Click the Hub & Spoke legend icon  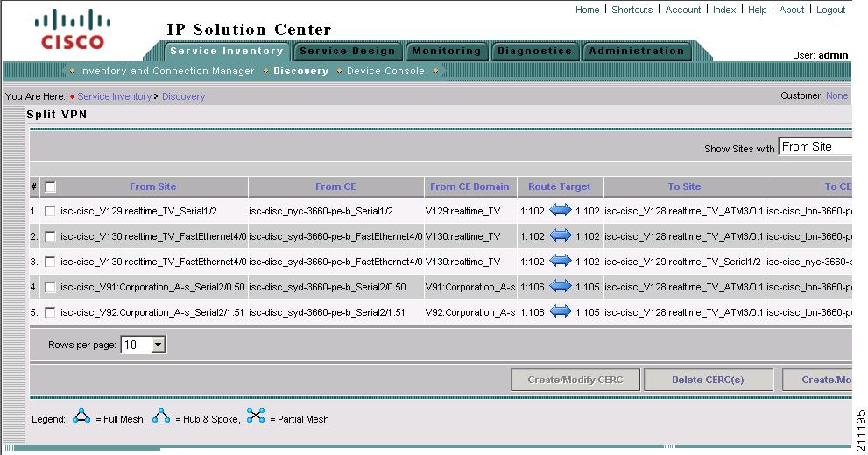pyautogui.click(x=161, y=416)
